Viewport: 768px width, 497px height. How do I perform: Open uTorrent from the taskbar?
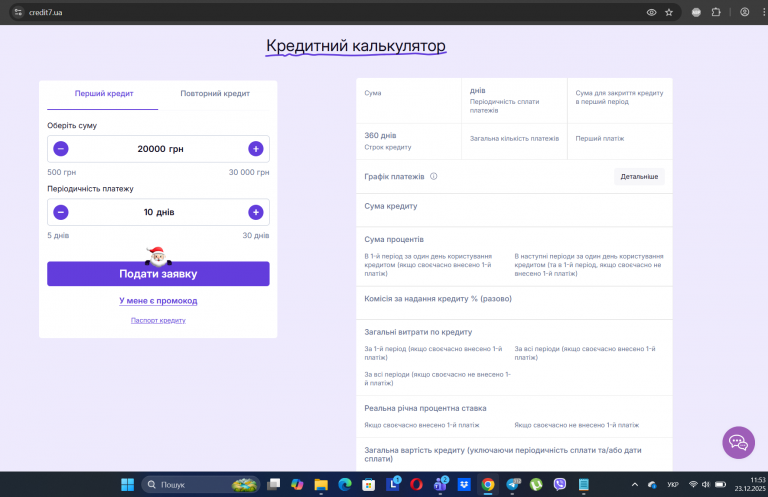tap(536, 485)
